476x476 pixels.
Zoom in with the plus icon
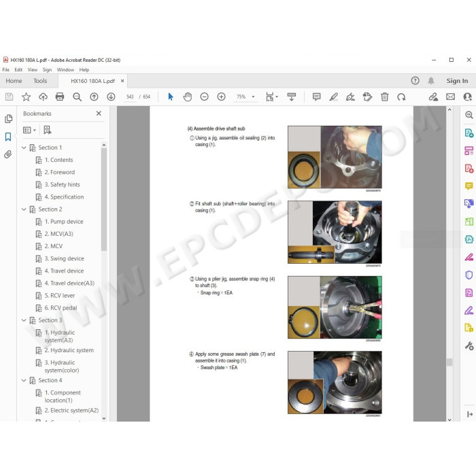click(221, 97)
